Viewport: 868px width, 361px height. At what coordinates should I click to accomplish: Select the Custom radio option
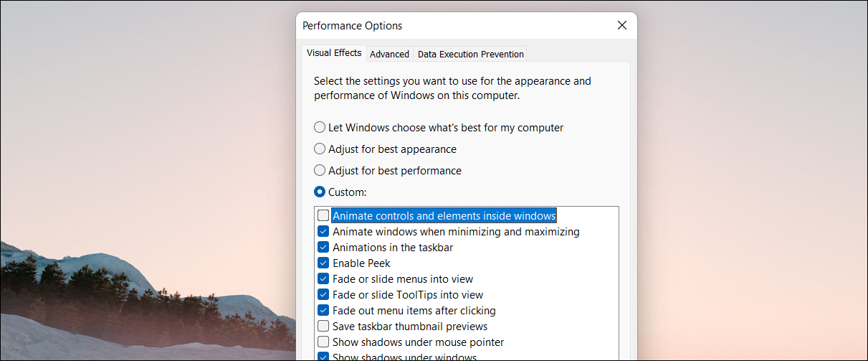[320, 192]
